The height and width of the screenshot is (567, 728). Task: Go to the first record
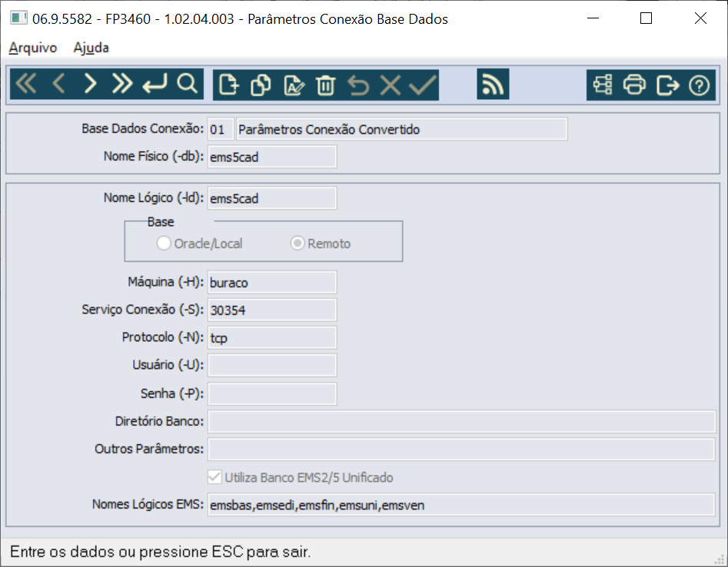(x=26, y=85)
